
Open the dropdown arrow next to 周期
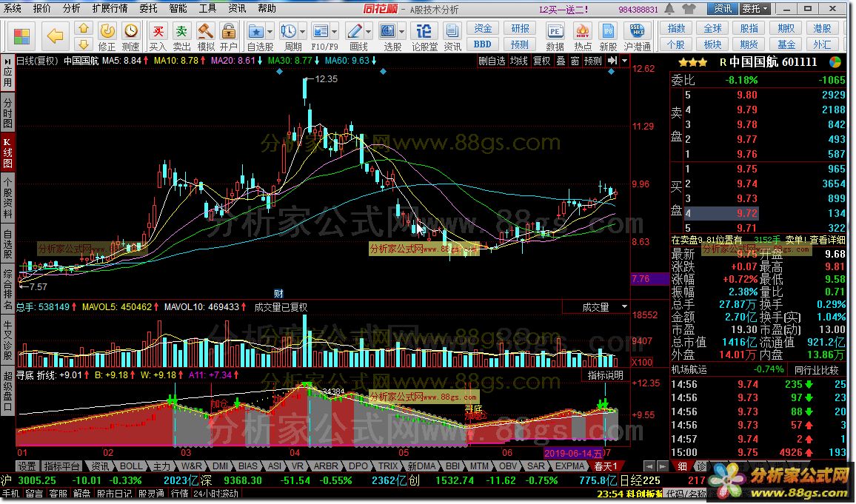[302, 31]
